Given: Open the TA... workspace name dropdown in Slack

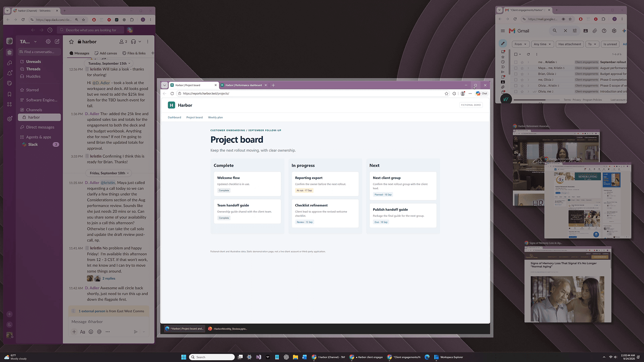Looking at the screenshot, I should 28,41.
